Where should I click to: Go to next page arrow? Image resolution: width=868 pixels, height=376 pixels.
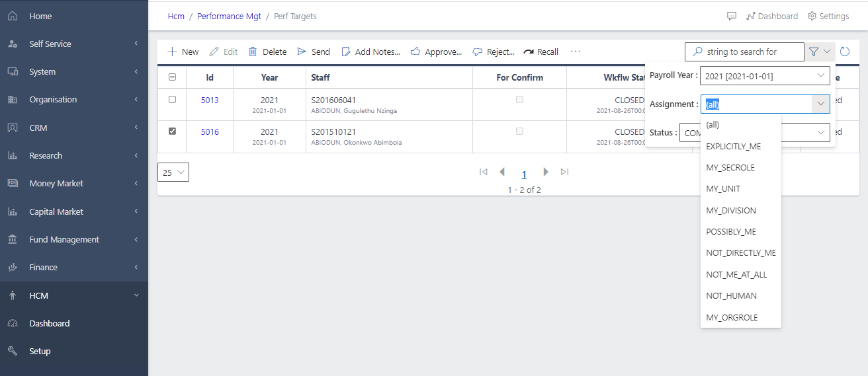click(x=546, y=172)
